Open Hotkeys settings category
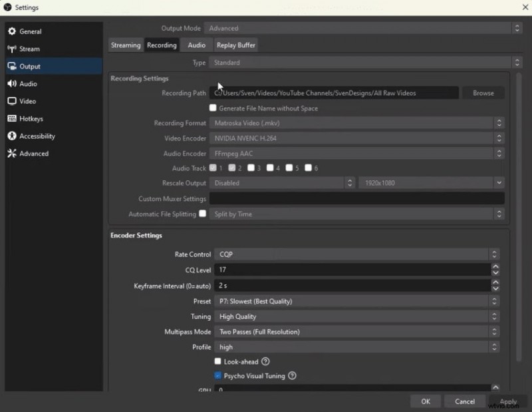532x412 pixels. coord(54,118)
